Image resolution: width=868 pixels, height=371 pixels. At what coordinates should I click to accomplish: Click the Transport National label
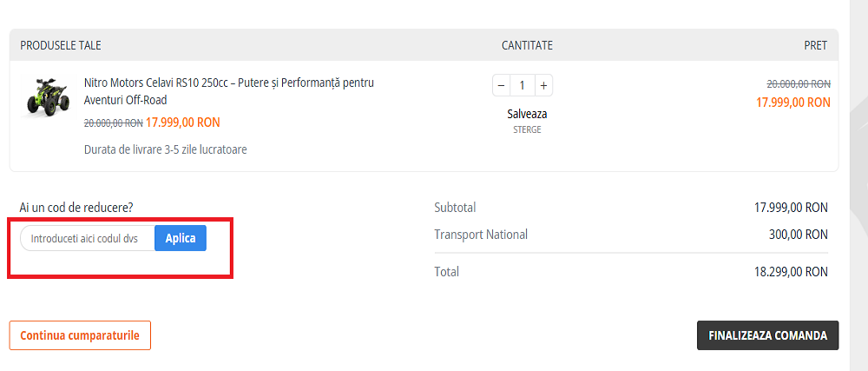pos(481,235)
